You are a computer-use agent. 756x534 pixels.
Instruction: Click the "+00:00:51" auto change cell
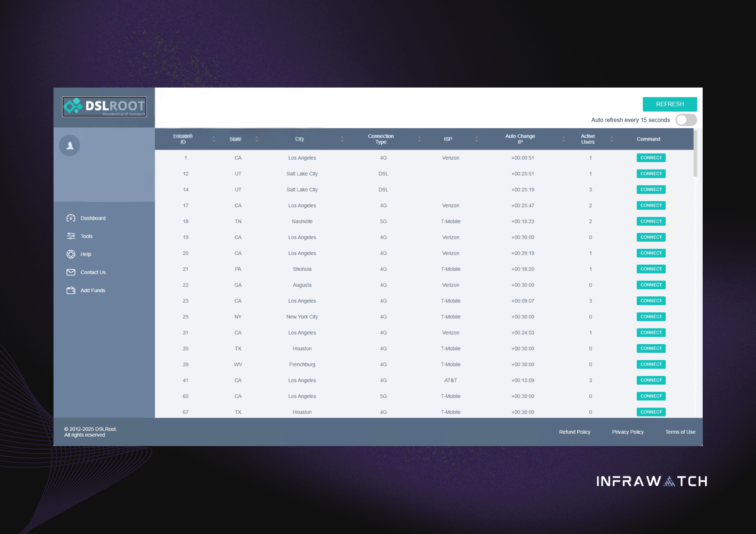(x=523, y=158)
